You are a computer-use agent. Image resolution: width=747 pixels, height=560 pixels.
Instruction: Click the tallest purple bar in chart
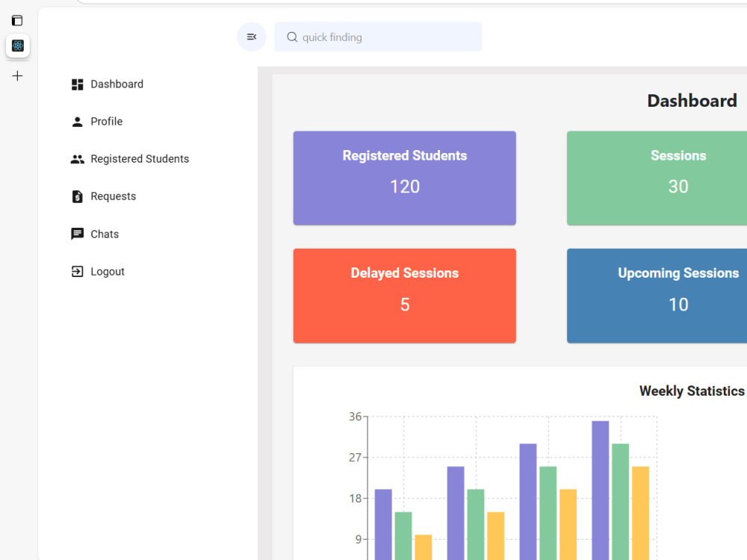[x=601, y=491]
